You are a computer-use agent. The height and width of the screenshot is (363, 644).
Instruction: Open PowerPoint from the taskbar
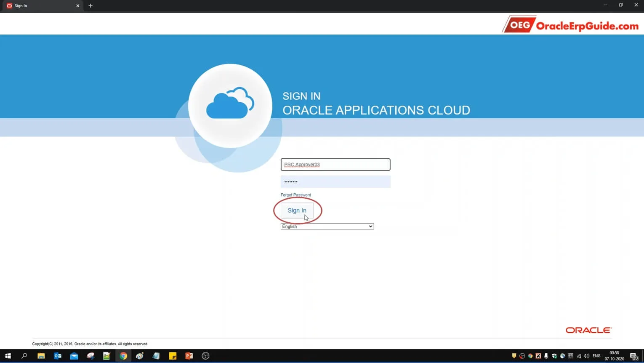coord(189,356)
